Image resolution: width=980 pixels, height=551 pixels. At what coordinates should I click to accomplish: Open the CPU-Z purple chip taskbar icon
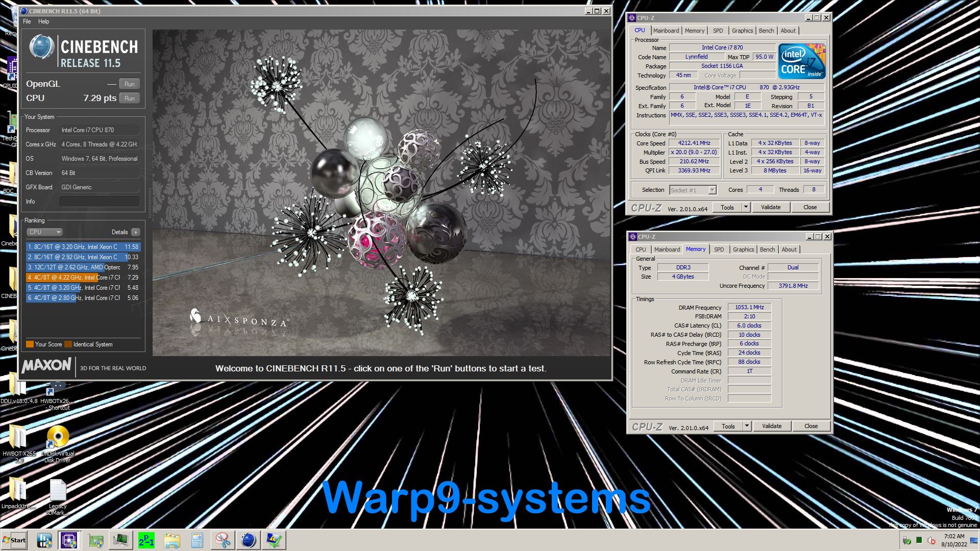[69, 540]
